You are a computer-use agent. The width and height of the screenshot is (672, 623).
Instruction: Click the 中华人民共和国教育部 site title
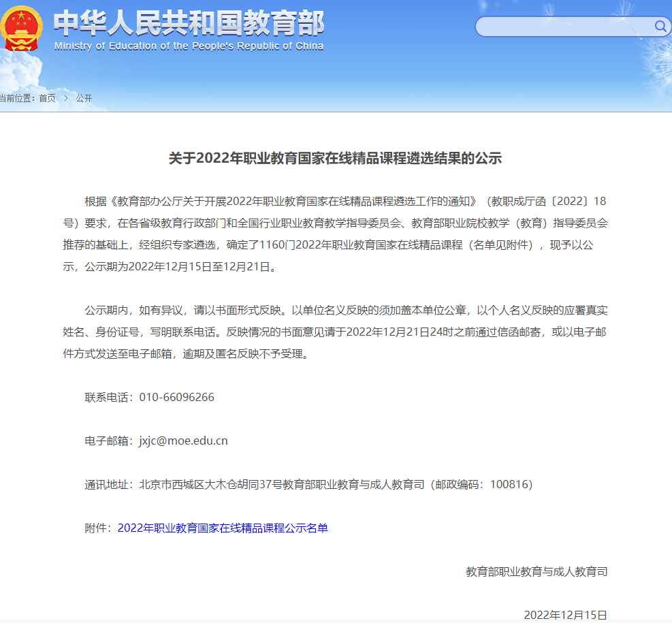(189, 23)
